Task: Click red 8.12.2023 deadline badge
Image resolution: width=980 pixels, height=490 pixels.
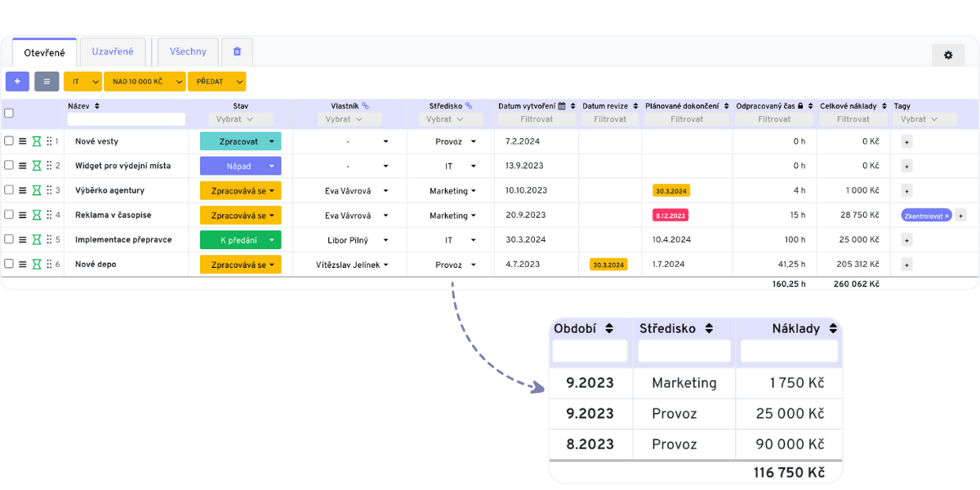Action: pyautogui.click(x=670, y=216)
